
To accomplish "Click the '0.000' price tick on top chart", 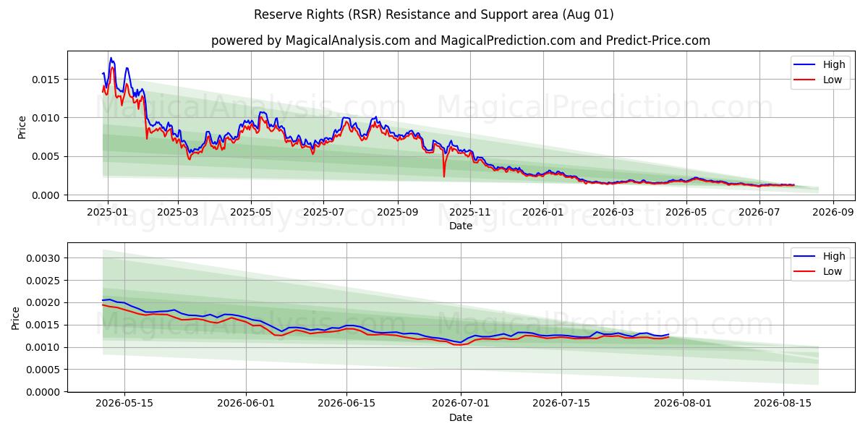I will [x=48, y=195].
